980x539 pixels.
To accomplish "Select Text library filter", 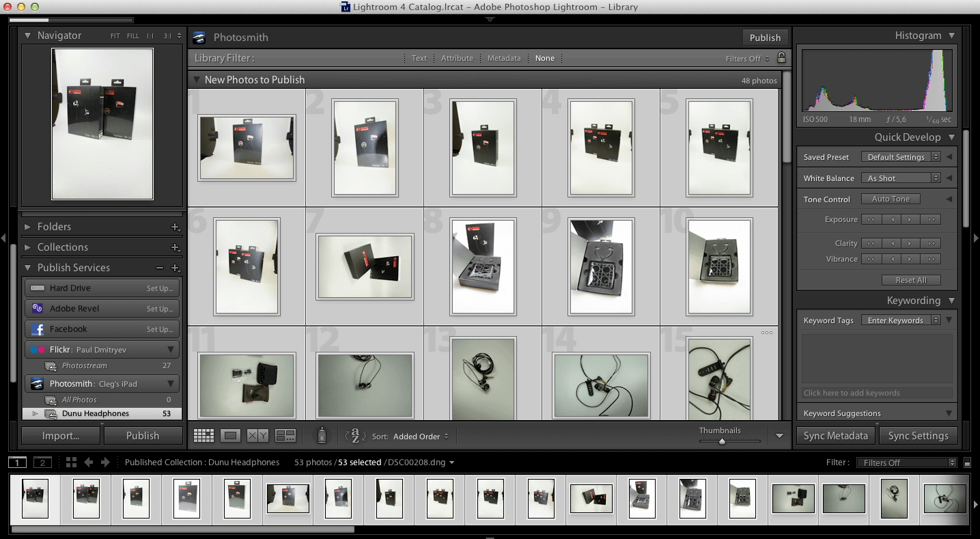I will pos(419,58).
